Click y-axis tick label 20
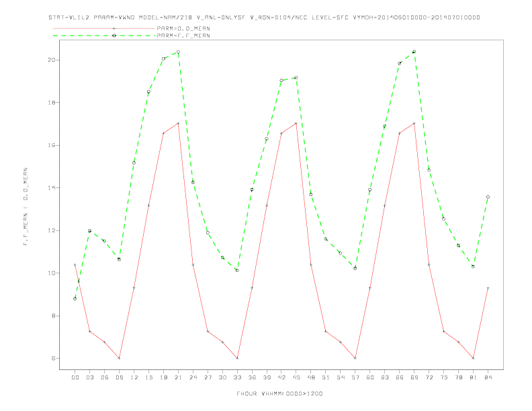 51,60
